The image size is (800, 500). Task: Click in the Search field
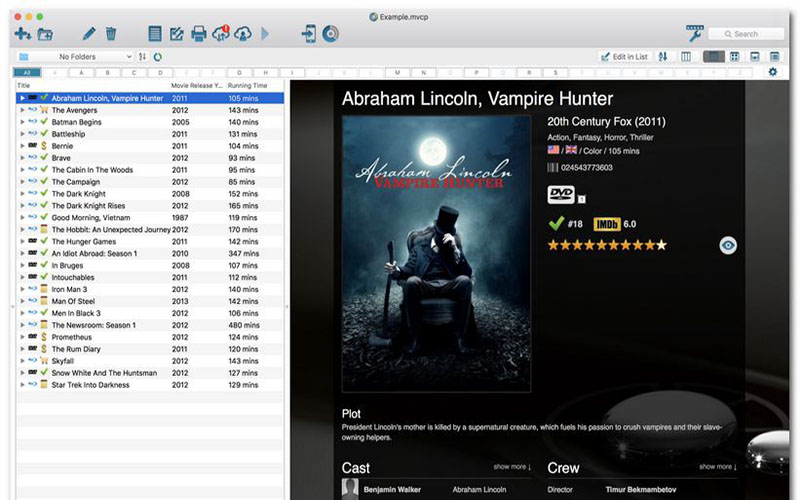tap(746, 34)
